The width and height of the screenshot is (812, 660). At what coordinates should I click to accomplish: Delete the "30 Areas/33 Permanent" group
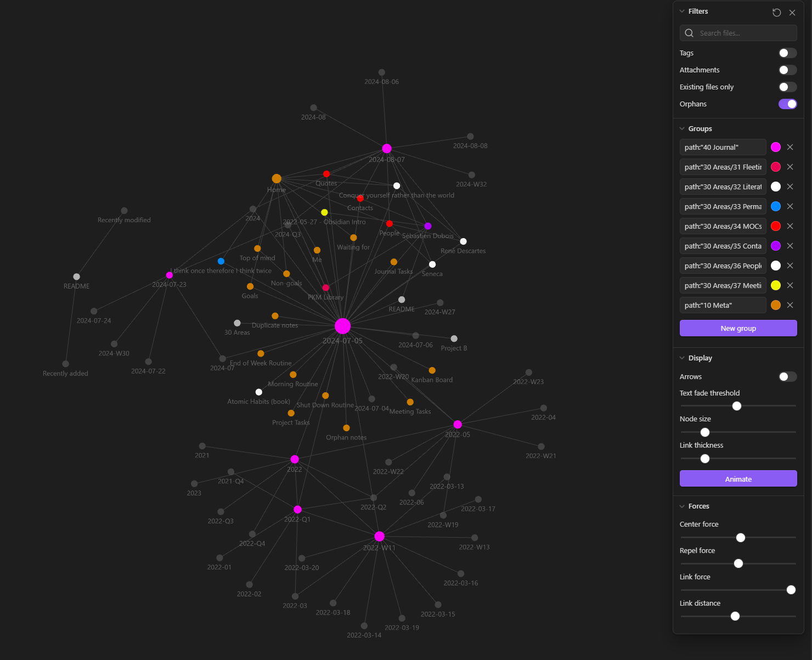(790, 206)
